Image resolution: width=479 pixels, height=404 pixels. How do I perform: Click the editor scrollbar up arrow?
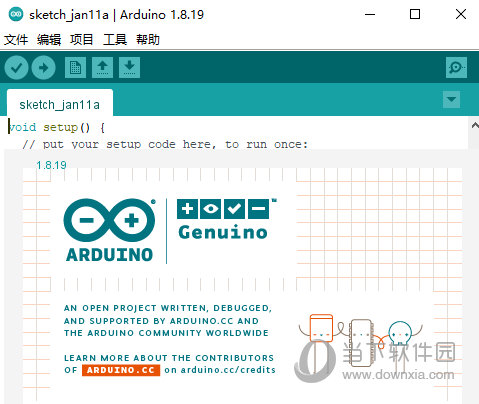pyautogui.click(x=475, y=125)
